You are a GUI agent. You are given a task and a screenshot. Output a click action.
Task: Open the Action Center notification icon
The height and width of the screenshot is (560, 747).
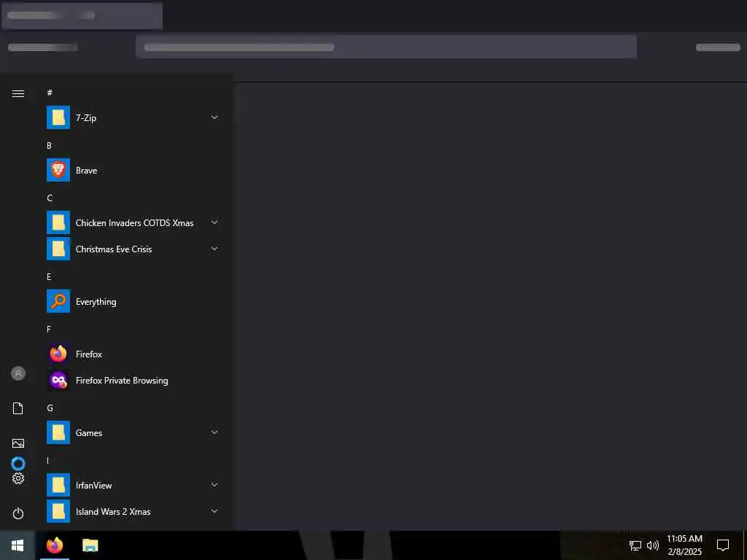click(723, 545)
